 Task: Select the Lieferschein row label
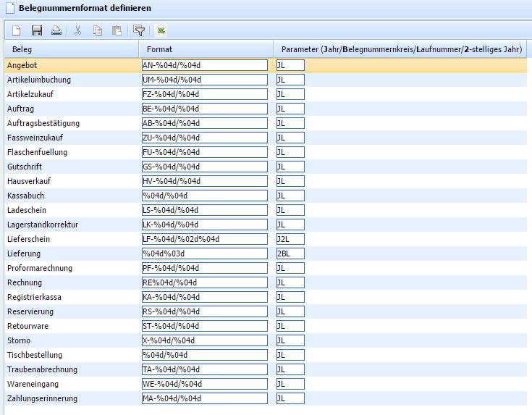[28, 239]
